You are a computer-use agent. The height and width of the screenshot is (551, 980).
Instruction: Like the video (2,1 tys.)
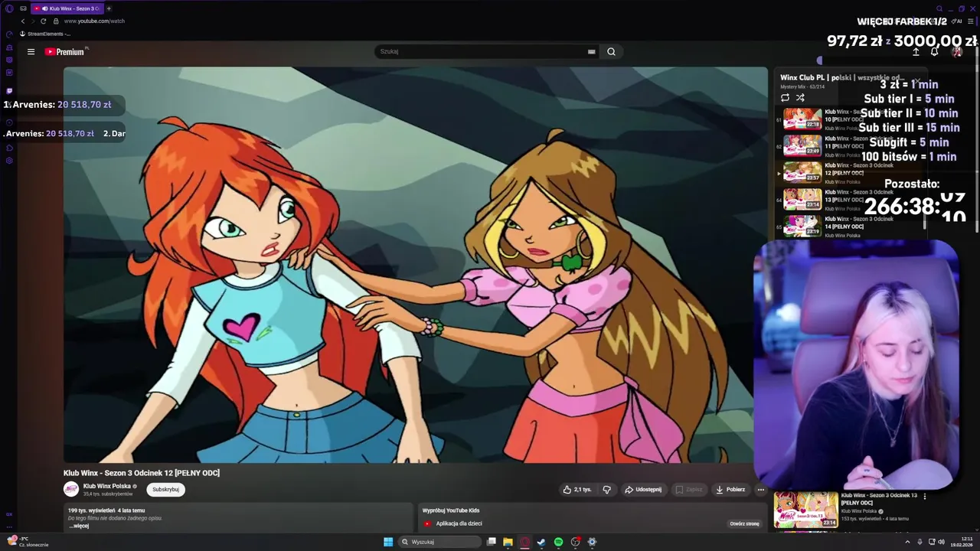577,490
